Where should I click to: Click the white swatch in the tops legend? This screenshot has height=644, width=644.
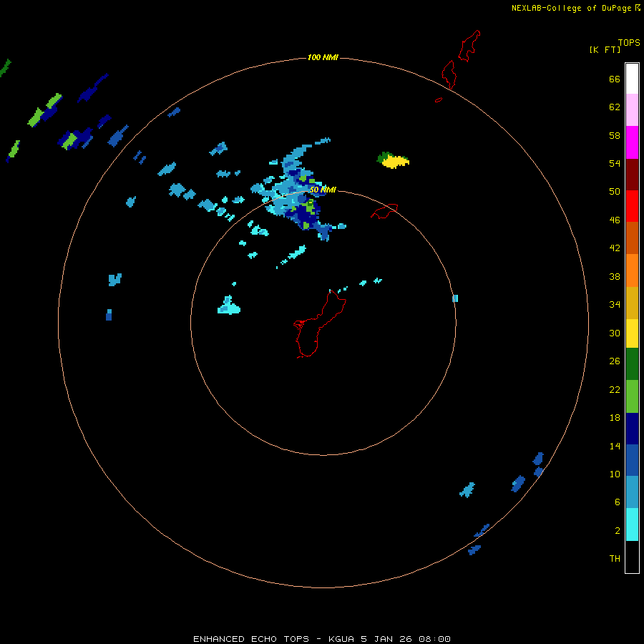(x=632, y=79)
